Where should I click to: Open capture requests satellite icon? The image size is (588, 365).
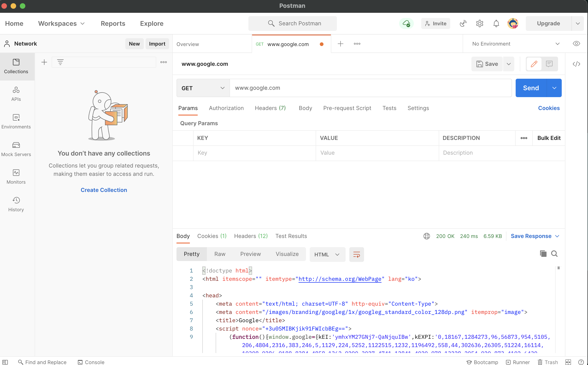tap(463, 23)
